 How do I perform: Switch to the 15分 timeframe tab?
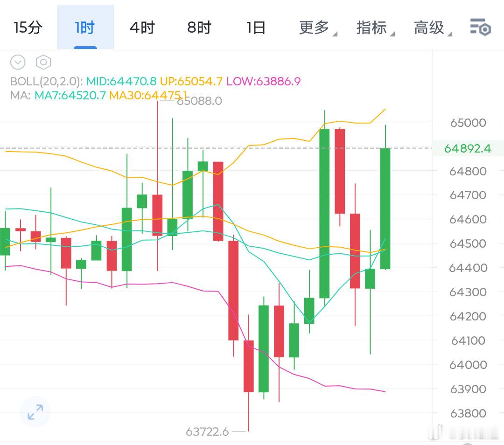pyautogui.click(x=28, y=28)
